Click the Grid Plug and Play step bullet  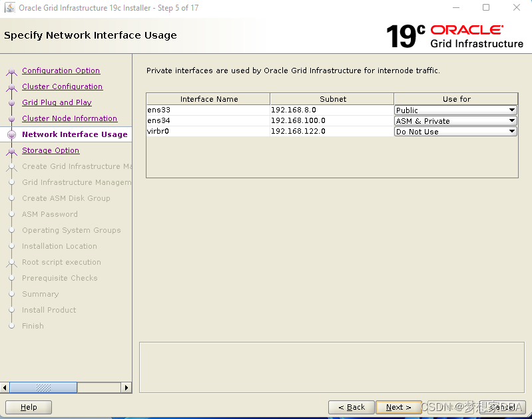[x=11, y=102]
